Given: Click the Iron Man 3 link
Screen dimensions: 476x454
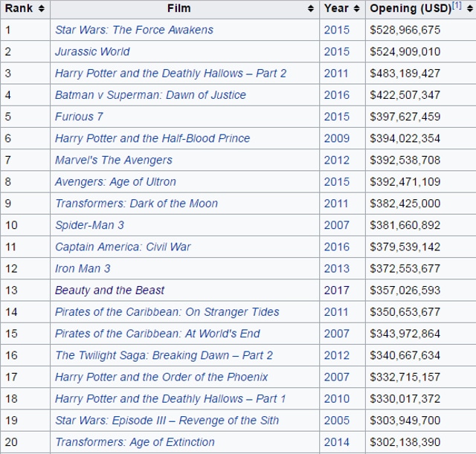Looking at the screenshot, I should point(83,268).
